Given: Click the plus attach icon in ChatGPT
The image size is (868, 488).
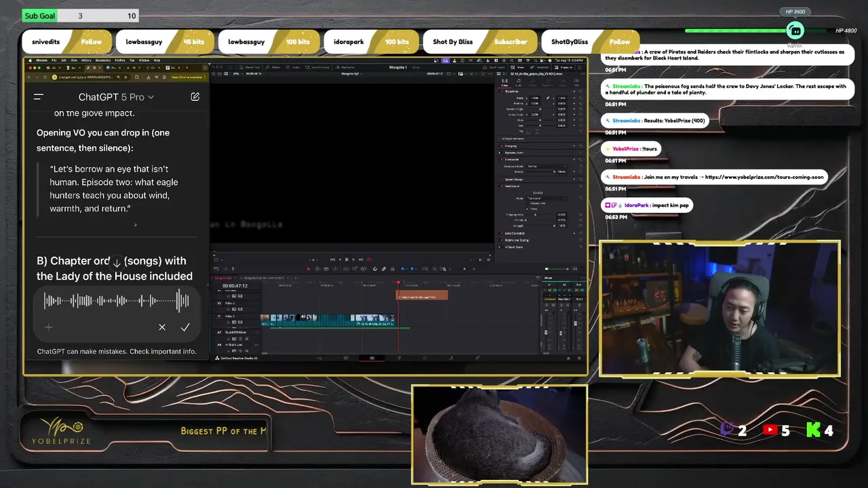Looking at the screenshot, I should (48, 327).
